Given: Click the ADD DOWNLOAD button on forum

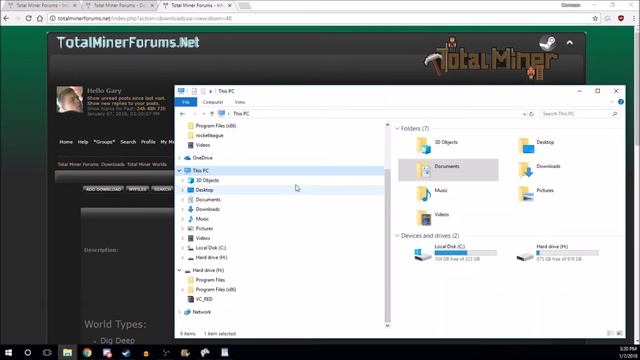Looking at the screenshot, I should pos(104,189).
